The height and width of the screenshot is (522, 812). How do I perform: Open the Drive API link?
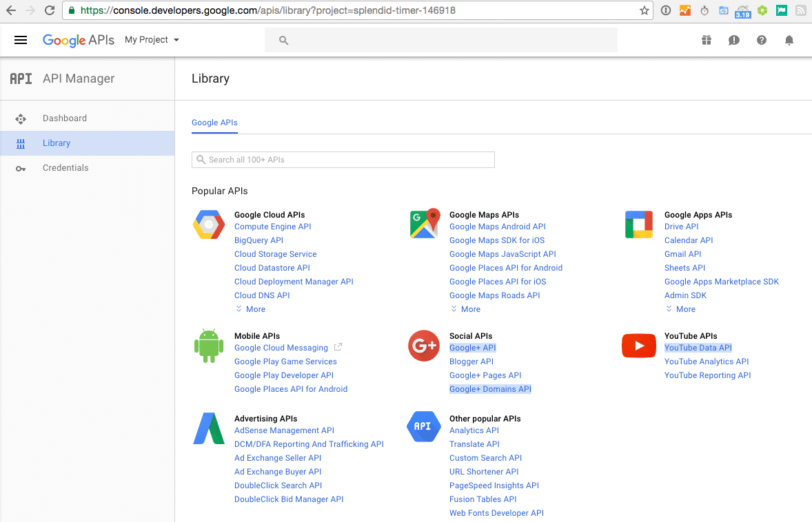681,227
